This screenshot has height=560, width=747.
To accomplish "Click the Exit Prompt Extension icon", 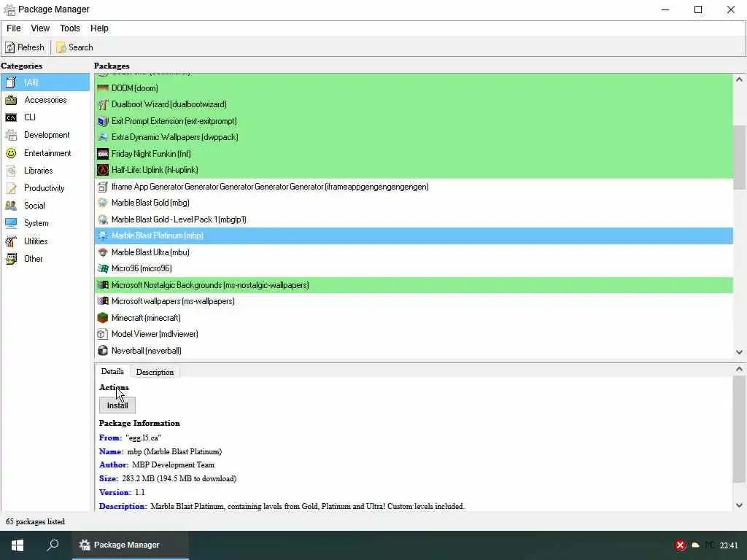I will 102,121.
